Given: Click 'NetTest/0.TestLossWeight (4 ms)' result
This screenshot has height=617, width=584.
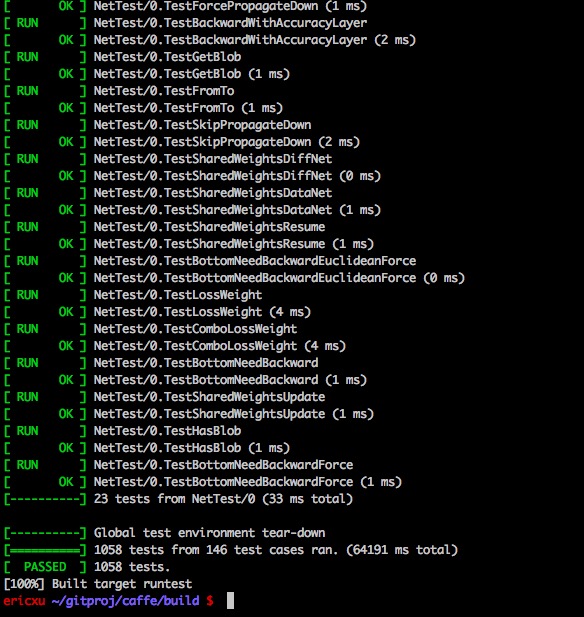Looking at the screenshot, I should point(202,312).
